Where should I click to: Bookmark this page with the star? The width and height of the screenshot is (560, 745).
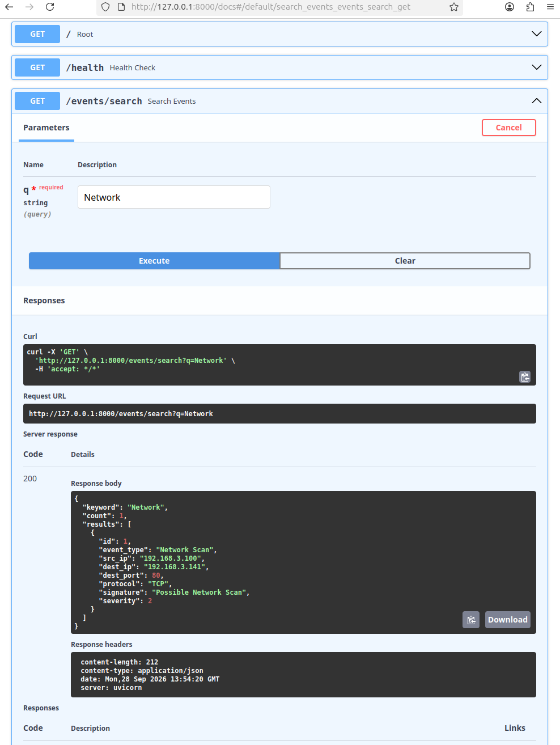(x=454, y=7)
